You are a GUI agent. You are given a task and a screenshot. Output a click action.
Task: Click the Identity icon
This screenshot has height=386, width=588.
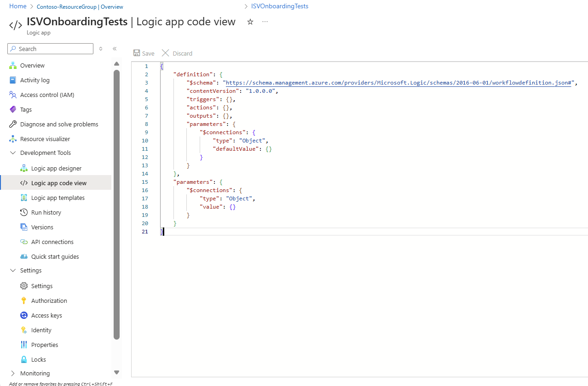tap(24, 330)
